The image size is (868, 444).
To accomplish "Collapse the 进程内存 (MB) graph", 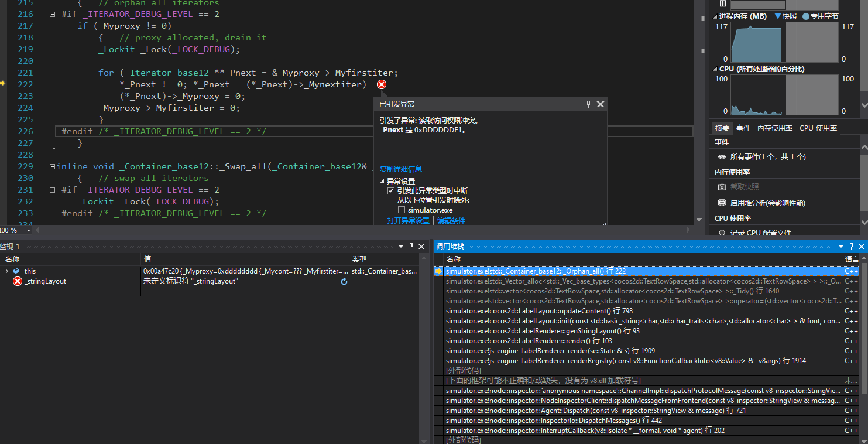I will pos(715,16).
